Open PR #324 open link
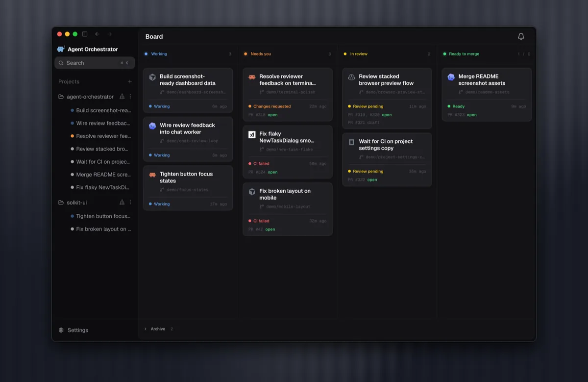This screenshot has width=588, height=382. (x=263, y=172)
